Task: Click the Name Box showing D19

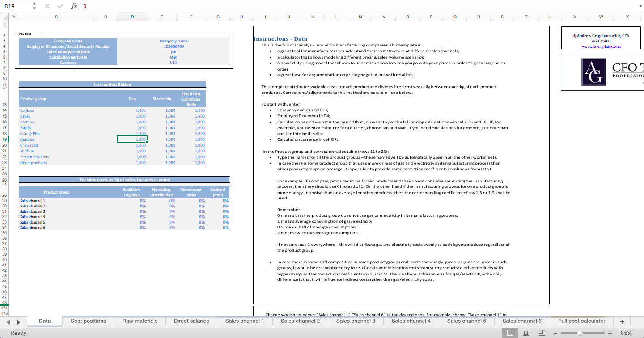Action: tap(16, 6)
